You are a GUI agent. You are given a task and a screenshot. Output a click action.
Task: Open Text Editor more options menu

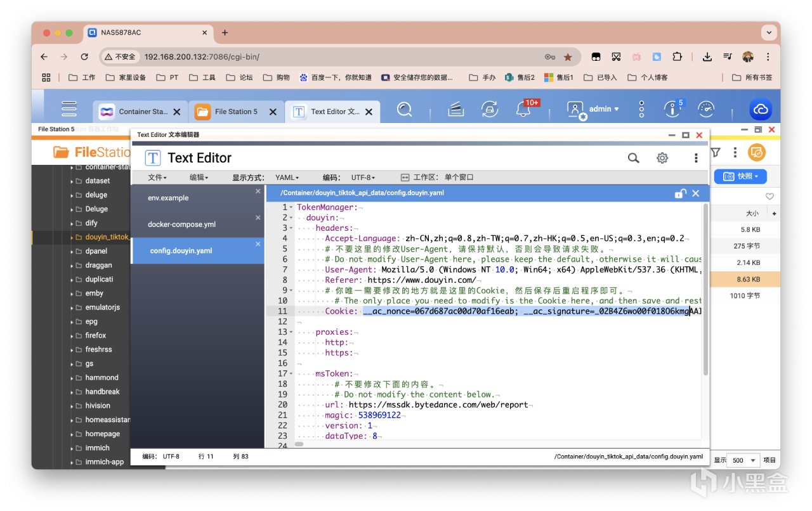(696, 158)
